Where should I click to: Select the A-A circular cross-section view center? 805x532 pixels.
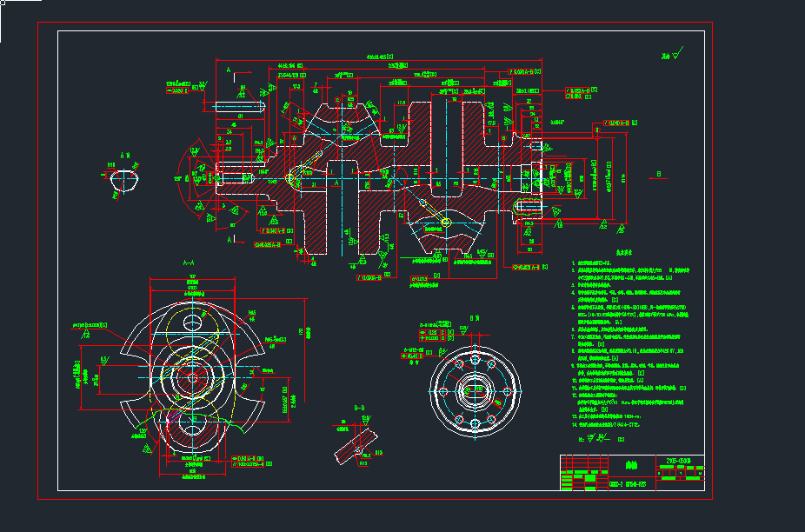point(190,376)
